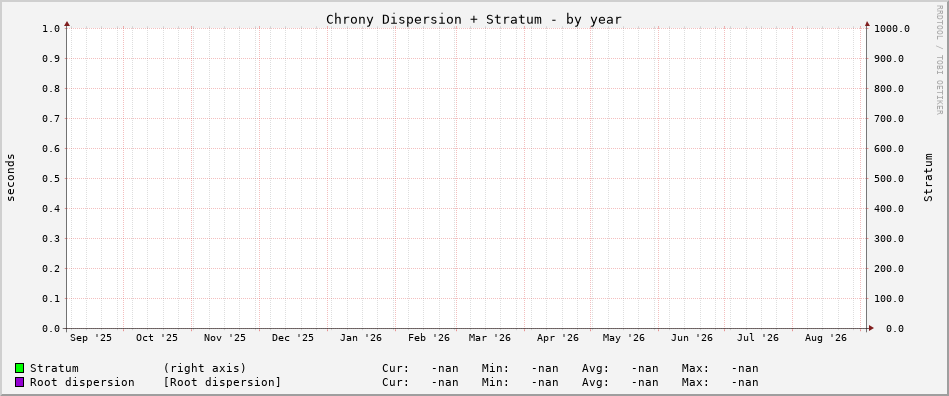This screenshot has height=396, width=949.
Task: Click the "Sep '25" x-axis label
Action: click(91, 338)
